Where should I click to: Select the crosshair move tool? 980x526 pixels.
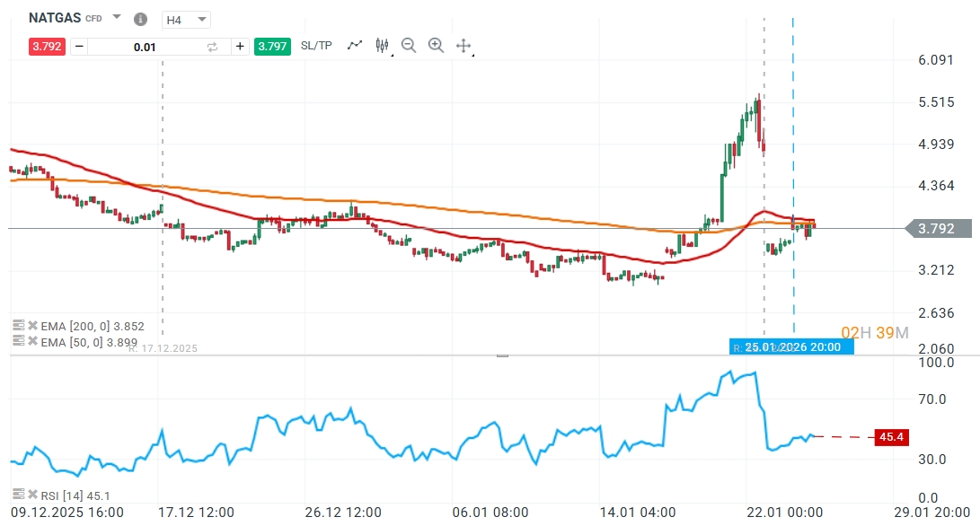pyautogui.click(x=464, y=46)
